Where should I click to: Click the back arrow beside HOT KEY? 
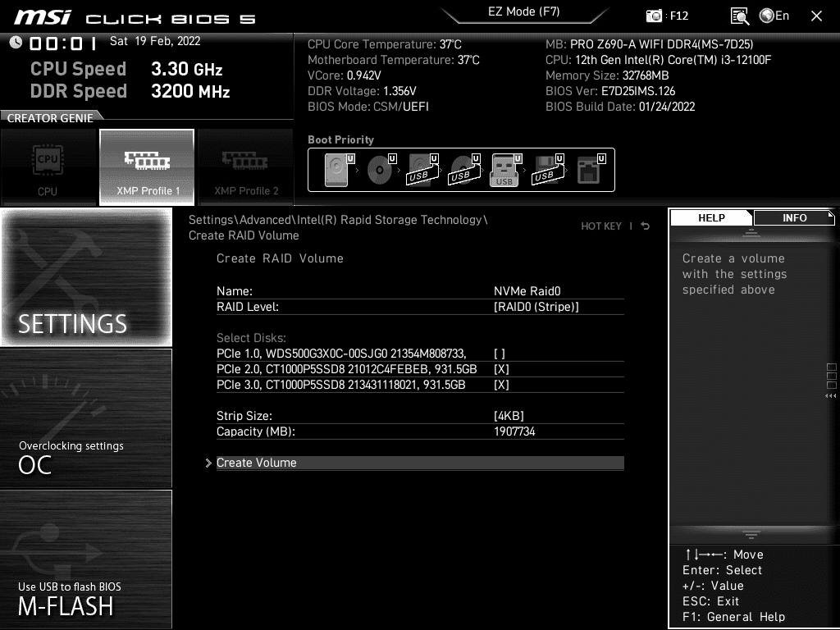646,226
